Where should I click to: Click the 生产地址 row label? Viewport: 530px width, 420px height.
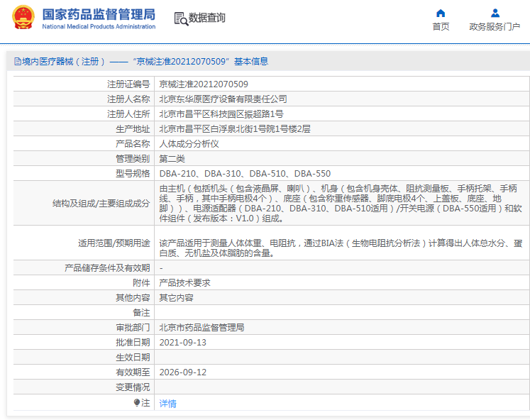[x=133, y=128]
